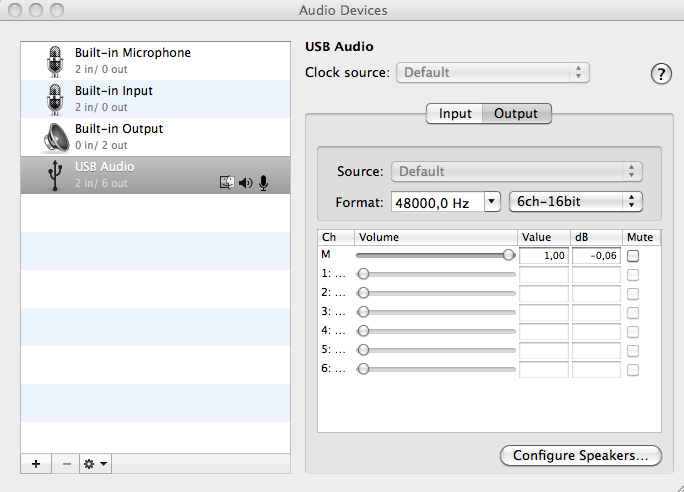Click the USB Audio device icon
The width and height of the screenshot is (684, 492).
point(54,175)
